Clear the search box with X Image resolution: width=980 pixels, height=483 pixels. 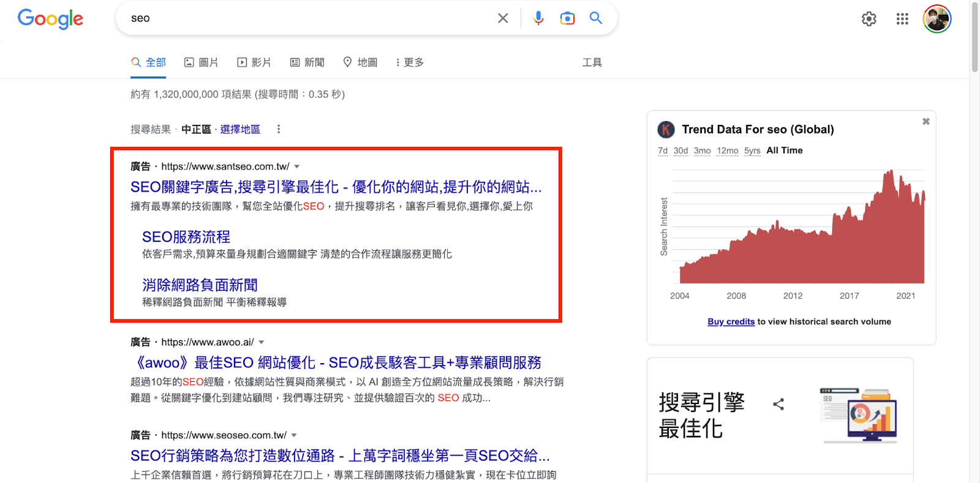tap(503, 18)
